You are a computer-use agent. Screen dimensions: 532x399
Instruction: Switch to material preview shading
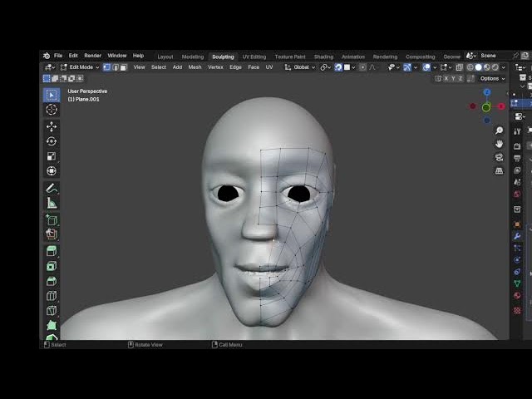click(487, 67)
